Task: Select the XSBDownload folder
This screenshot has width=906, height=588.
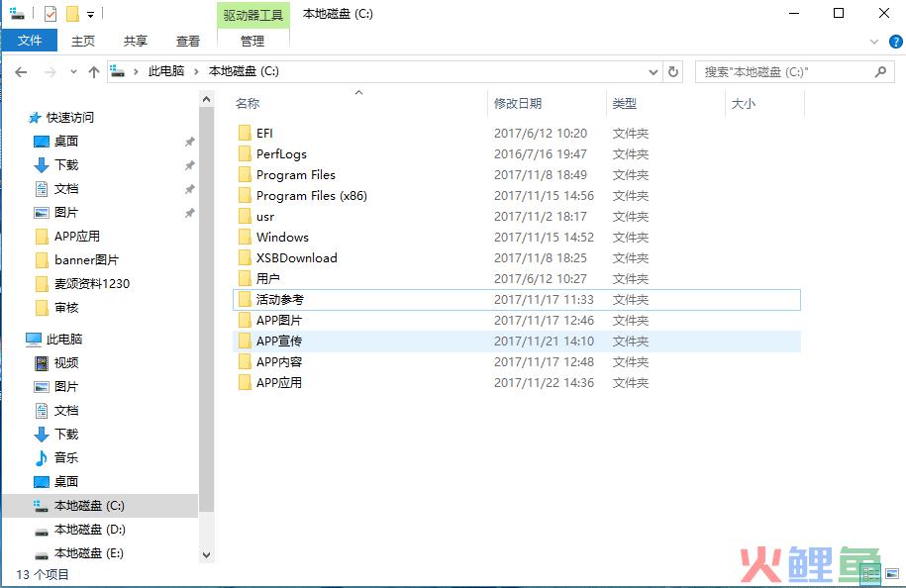Action: 296,258
